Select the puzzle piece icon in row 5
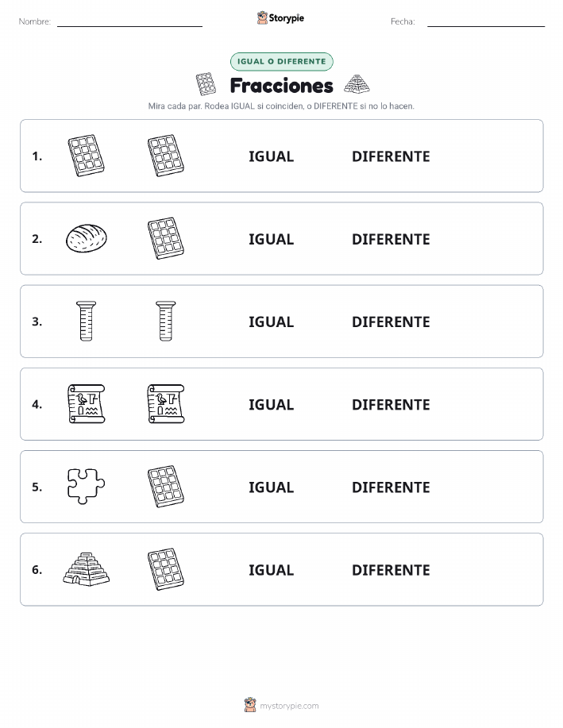Viewport: 563px width, 728px height. (x=86, y=486)
